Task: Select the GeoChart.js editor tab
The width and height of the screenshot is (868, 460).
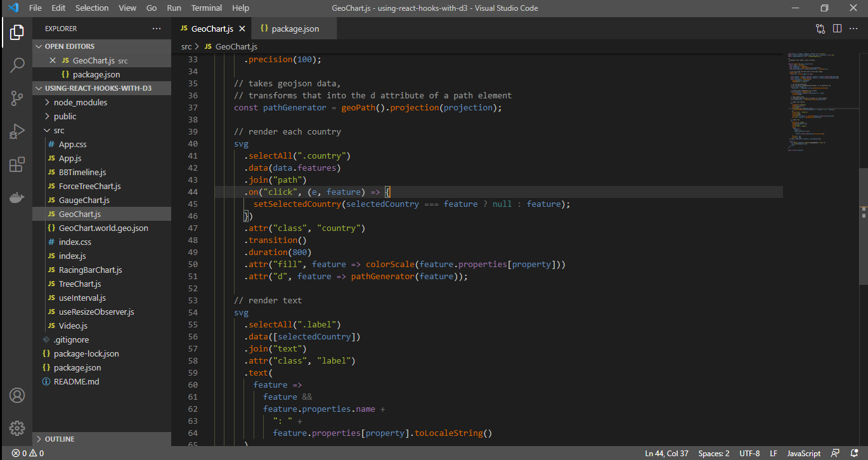Action: click(212, 29)
